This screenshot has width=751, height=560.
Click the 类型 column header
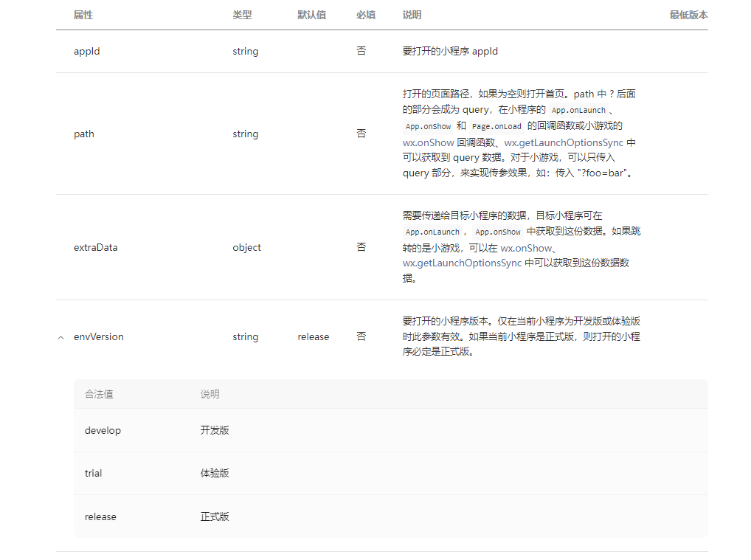pyautogui.click(x=242, y=15)
